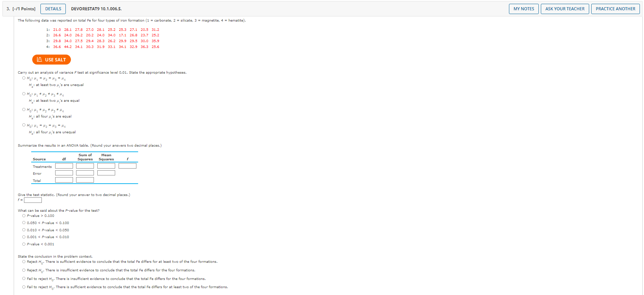Click Treatments Mean Squares field
This screenshot has width=644, height=295.
click(106, 166)
